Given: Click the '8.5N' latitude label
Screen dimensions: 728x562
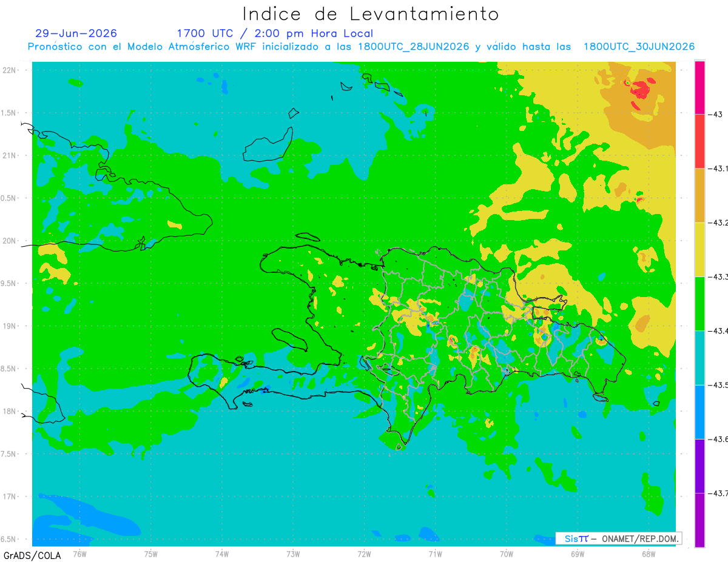Looking at the screenshot, I should pyautogui.click(x=9, y=369).
